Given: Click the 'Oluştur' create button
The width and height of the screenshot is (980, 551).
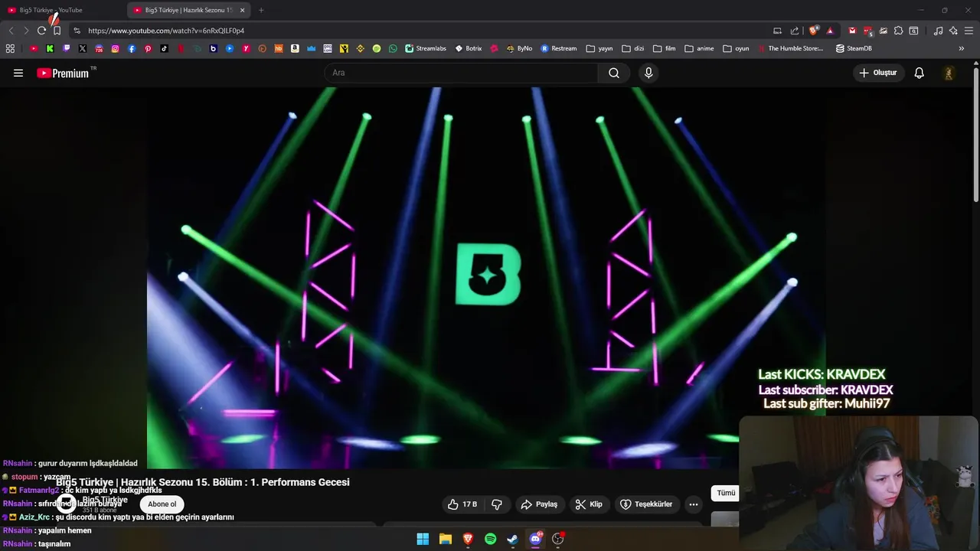Looking at the screenshot, I should [878, 73].
